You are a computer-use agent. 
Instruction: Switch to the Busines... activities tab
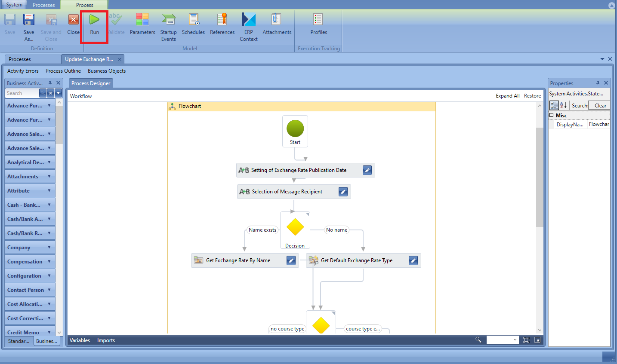pos(46,341)
